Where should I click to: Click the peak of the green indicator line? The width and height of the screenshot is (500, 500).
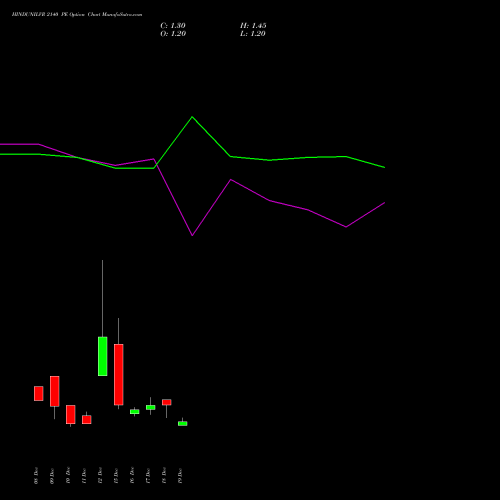(x=192, y=117)
